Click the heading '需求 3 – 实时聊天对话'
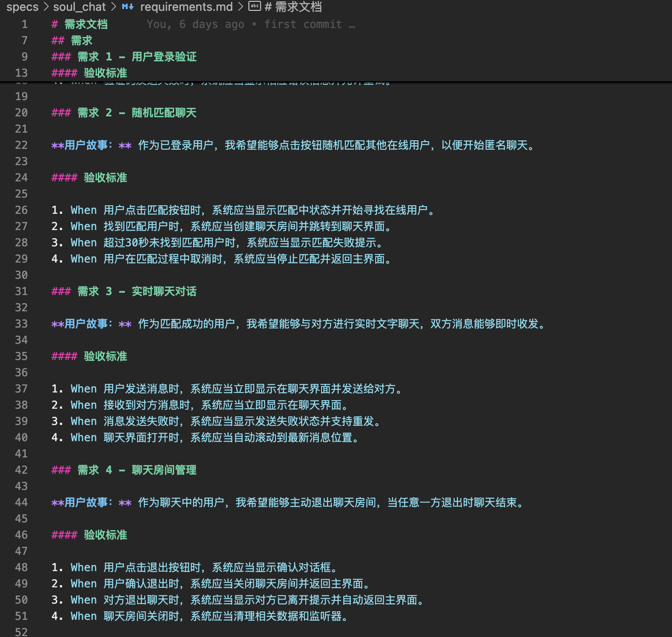Screen dimensions: 672x637 coord(137,291)
